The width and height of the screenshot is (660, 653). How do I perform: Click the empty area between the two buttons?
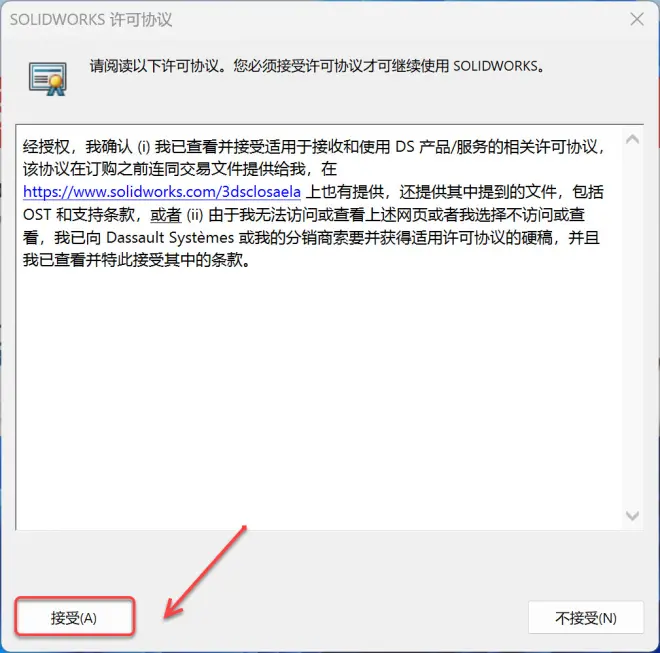click(x=331, y=617)
